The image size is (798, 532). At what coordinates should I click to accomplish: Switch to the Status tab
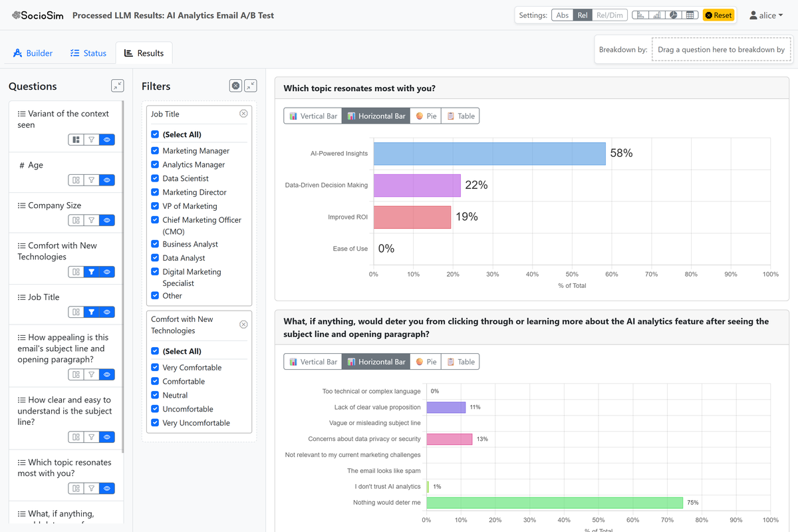click(88, 53)
